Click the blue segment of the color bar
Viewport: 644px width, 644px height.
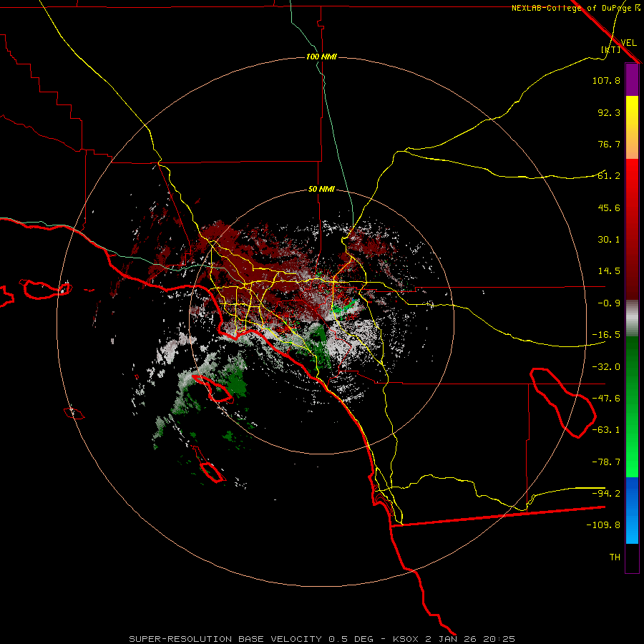(632, 510)
